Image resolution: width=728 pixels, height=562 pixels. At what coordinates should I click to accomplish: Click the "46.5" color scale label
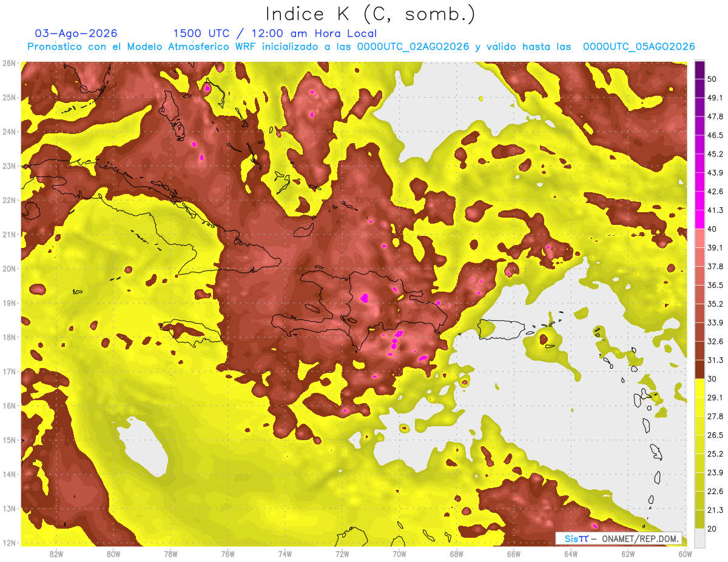[x=715, y=135]
